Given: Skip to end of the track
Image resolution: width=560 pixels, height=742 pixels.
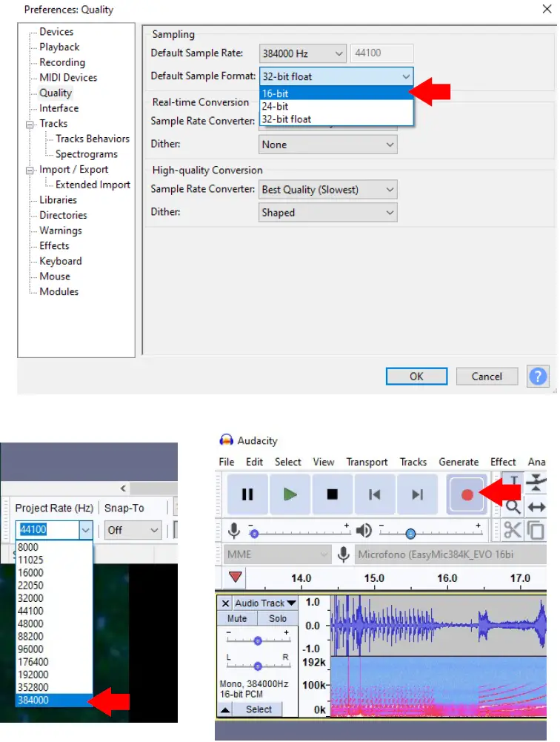Looking at the screenshot, I should coord(417,494).
